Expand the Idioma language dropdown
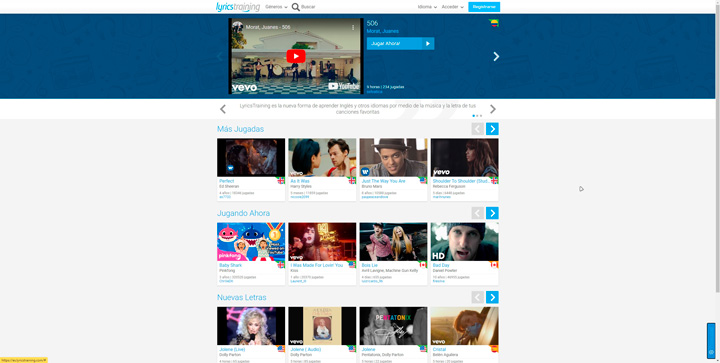 point(427,7)
